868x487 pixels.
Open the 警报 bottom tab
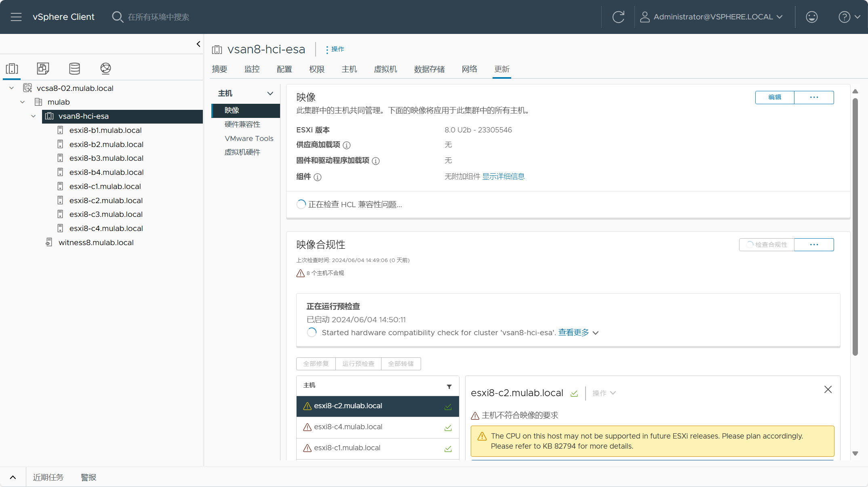[88, 477]
